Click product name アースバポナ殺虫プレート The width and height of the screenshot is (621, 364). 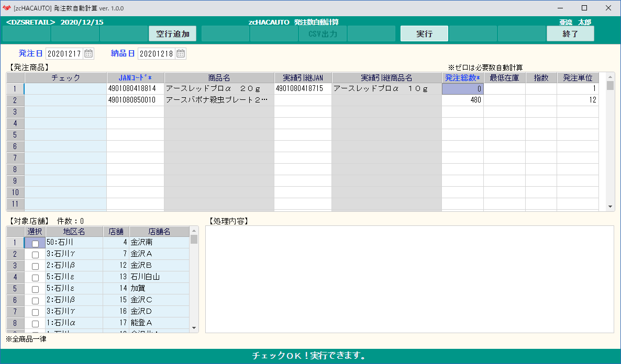219,100
